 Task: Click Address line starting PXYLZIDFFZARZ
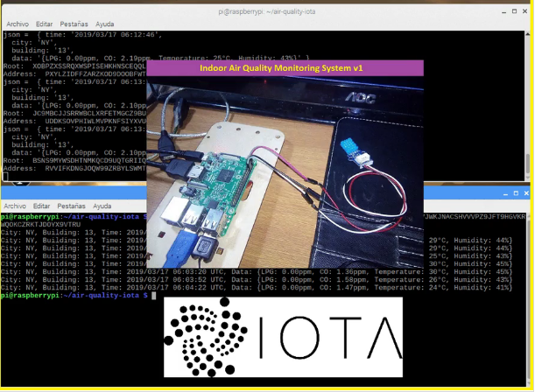[x=74, y=74]
